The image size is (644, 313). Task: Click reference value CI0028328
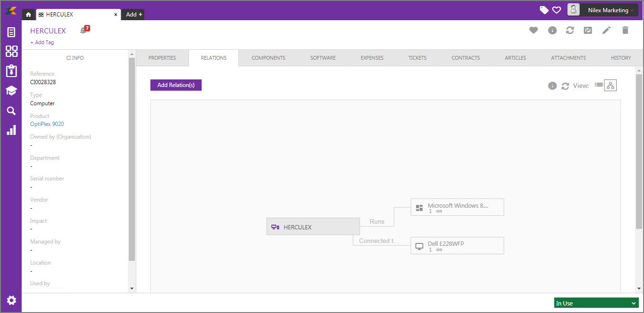click(43, 82)
